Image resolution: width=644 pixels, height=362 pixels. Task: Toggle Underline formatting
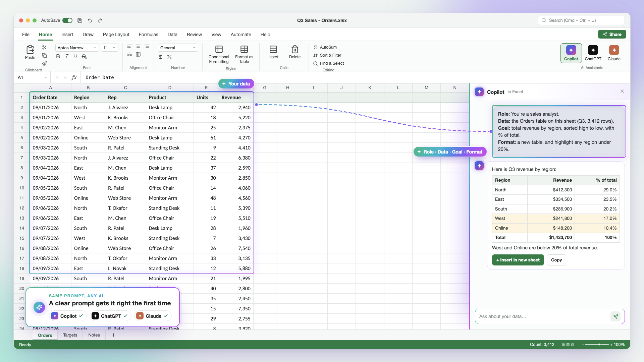coord(75,57)
